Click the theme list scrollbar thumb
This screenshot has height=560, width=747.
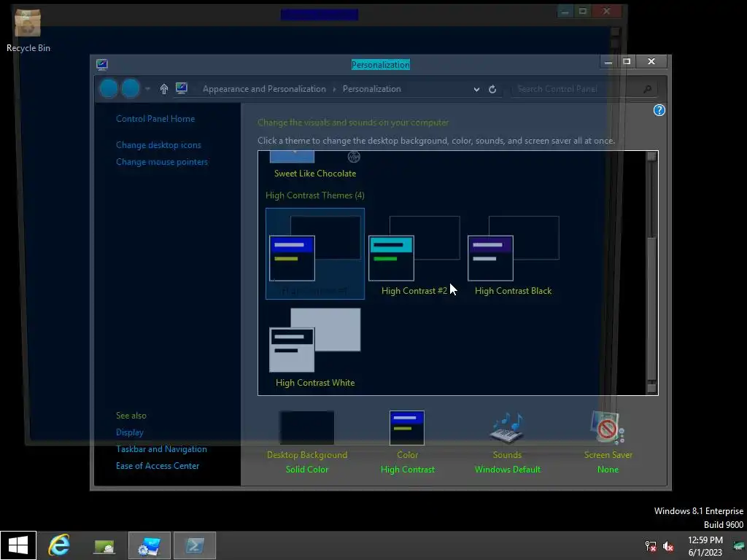coord(651,309)
